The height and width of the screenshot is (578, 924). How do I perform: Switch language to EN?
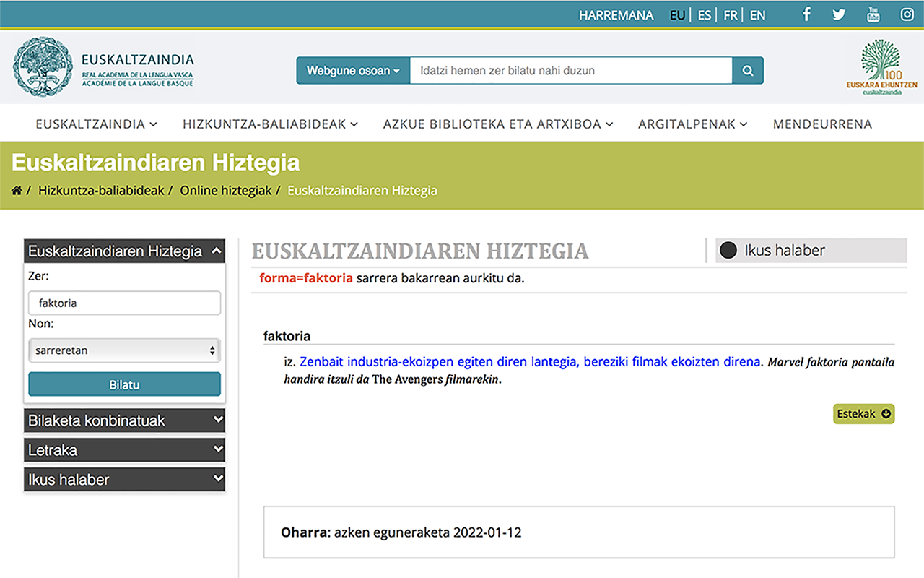point(757,15)
